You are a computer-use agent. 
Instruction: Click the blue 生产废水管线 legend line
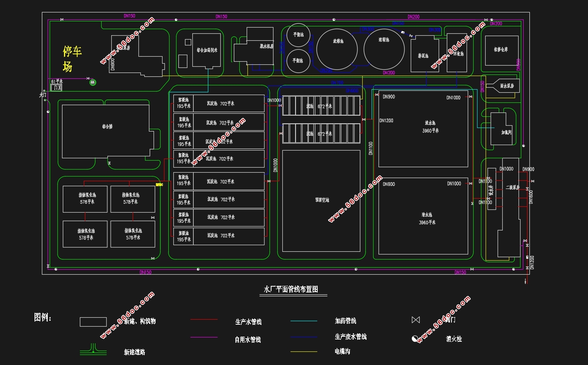tap(304, 337)
